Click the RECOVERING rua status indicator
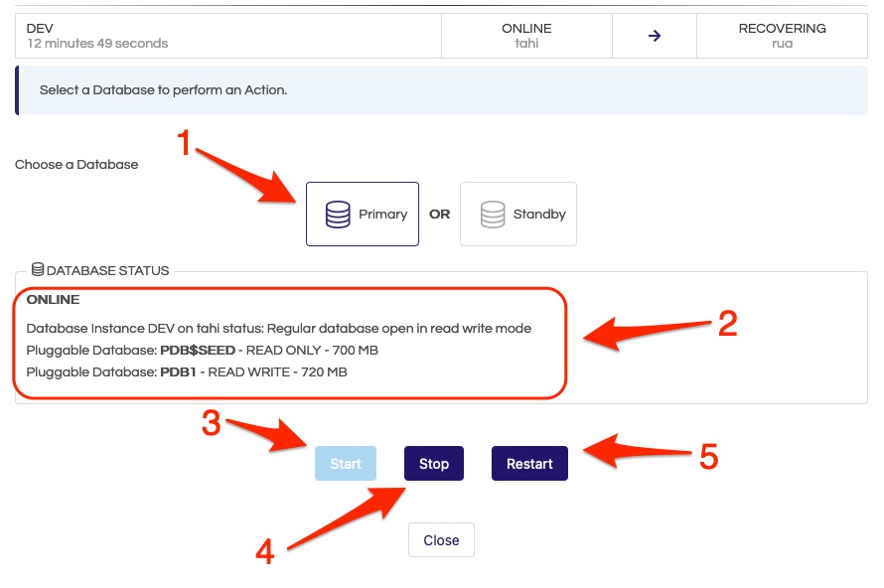884x588 pixels. click(x=783, y=35)
